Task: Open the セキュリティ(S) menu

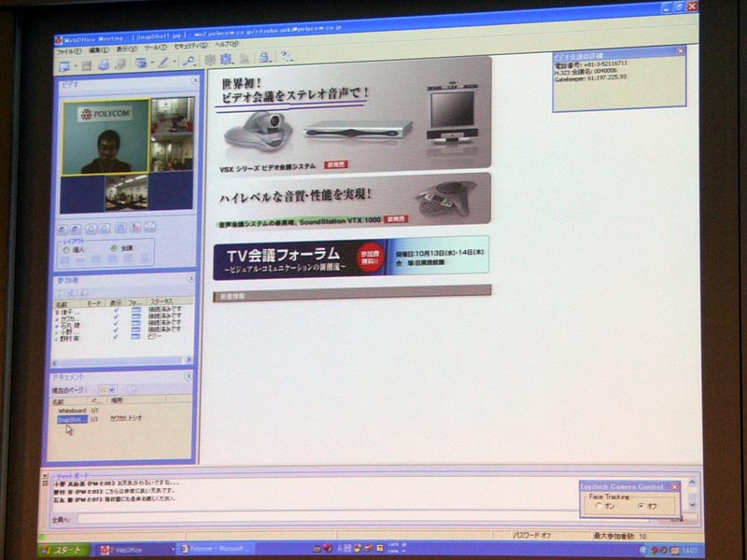Action: [190, 46]
